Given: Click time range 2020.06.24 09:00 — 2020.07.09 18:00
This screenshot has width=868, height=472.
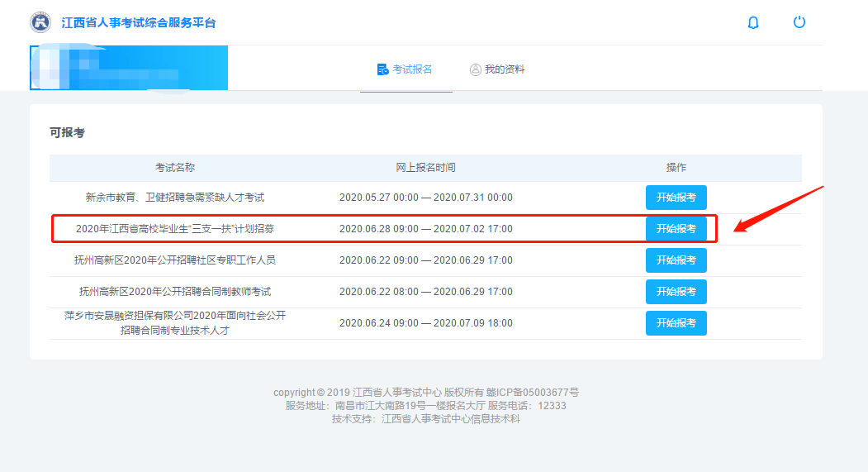Looking at the screenshot, I should pyautogui.click(x=425, y=323).
